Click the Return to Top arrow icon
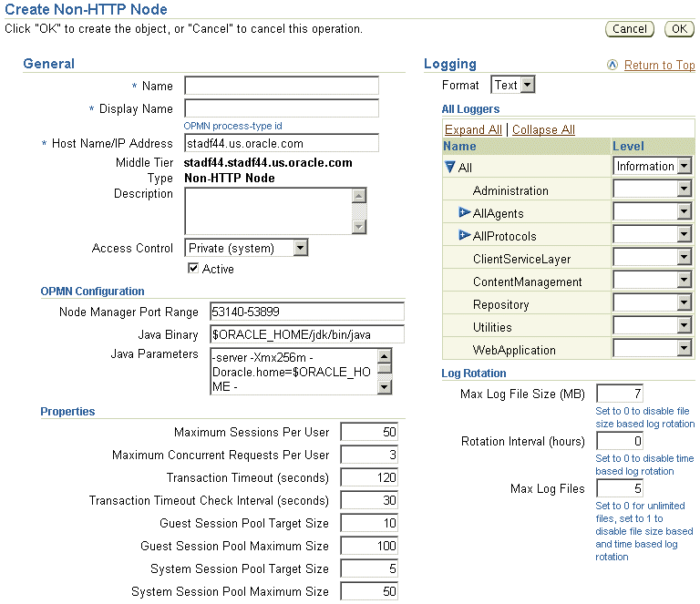 [x=612, y=65]
